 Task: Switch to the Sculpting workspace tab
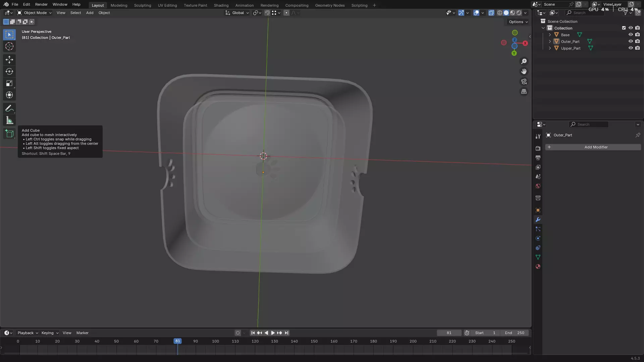[142, 5]
